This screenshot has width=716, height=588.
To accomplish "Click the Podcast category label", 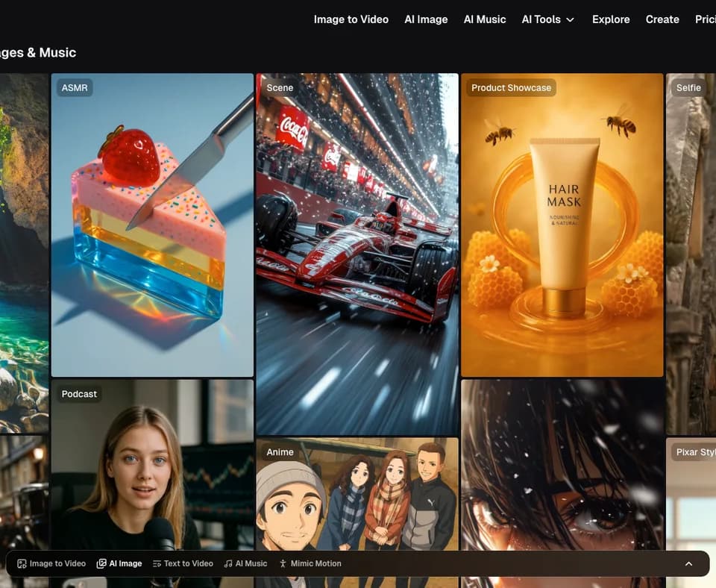I will [x=79, y=393].
